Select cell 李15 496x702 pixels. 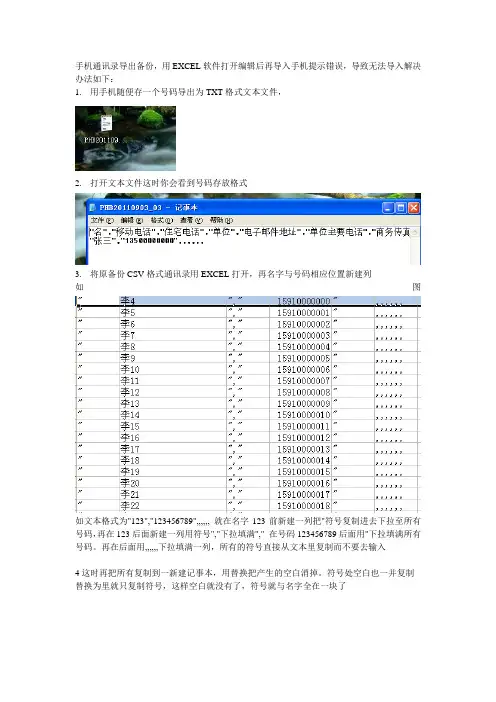pyautogui.click(x=173, y=426)
